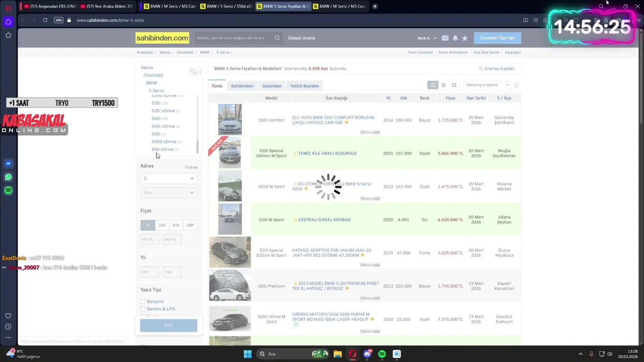The image size is (644, 362).
Task: Open the İlçe district dropdown
Action: tap(169, 193)
